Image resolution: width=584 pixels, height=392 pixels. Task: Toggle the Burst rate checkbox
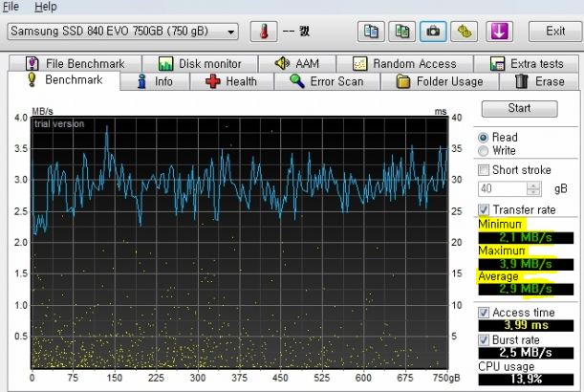(484, 339)
